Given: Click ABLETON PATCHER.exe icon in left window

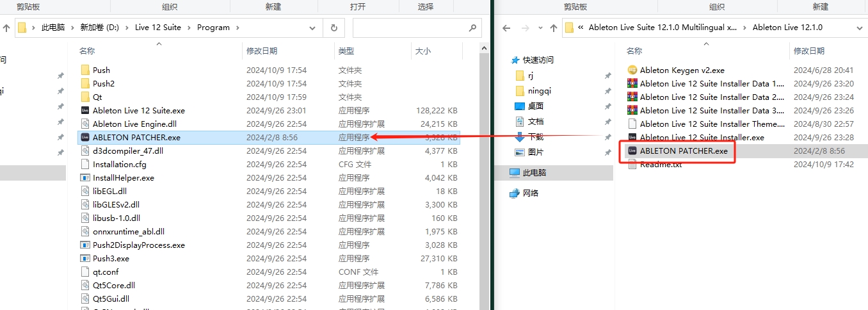Looking at the screenshot, I should (86, 137).
